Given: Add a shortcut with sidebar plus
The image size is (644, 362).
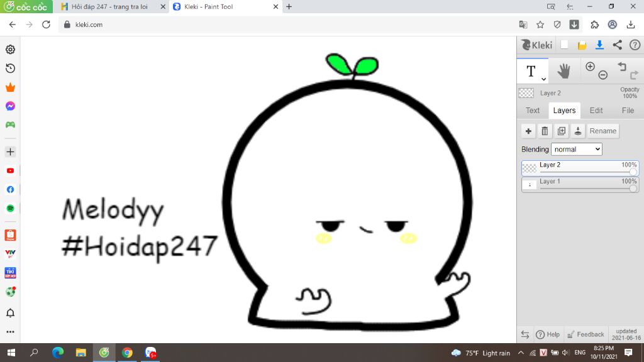Looking at the screenshot, I should [x=10, y=152].
